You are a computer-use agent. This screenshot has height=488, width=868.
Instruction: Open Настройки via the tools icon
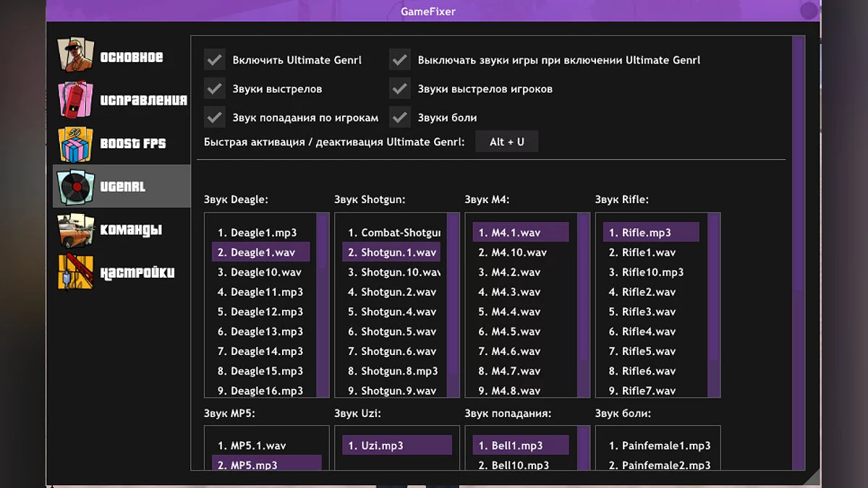pyautogui.click(x=76, y=273)
